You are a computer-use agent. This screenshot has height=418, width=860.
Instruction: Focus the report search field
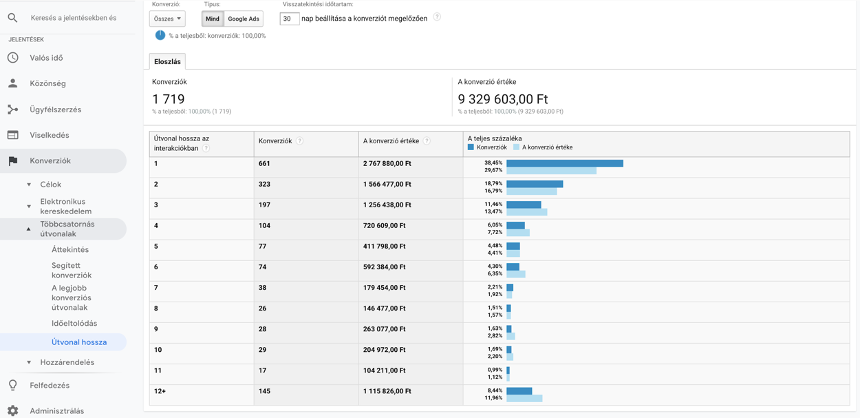[73, 18]
